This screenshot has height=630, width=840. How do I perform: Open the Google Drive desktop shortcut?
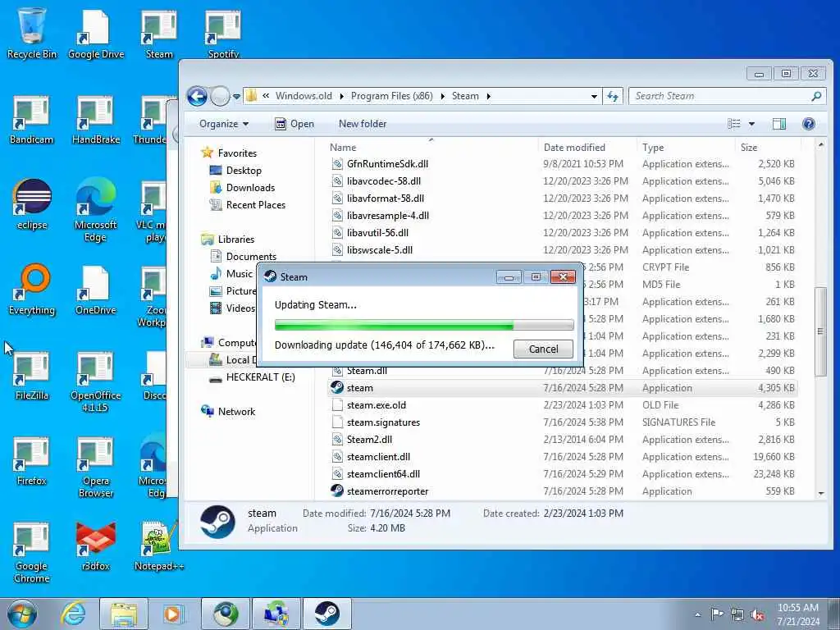coord(96,33)
